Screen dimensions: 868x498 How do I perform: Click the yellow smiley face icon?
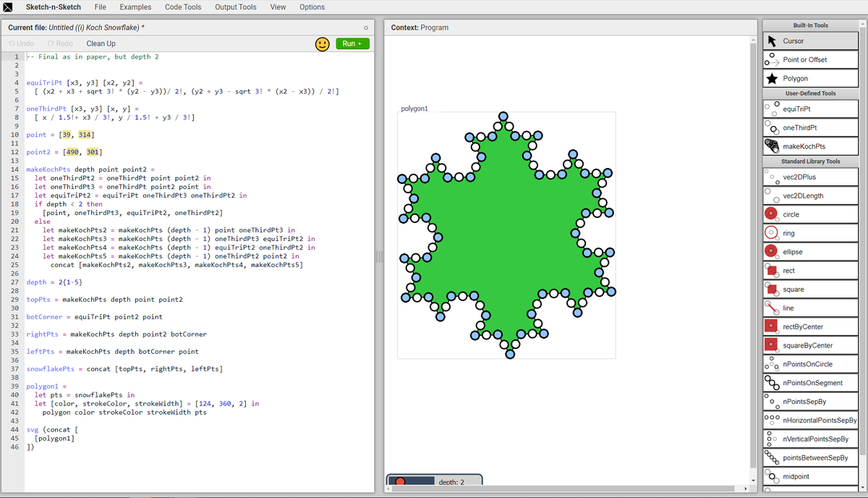pos(323,44)
